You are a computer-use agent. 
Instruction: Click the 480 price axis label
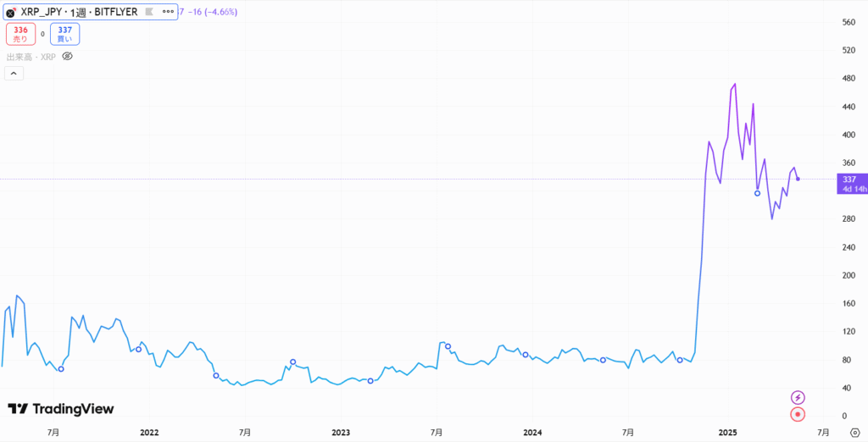click(848, 79)
